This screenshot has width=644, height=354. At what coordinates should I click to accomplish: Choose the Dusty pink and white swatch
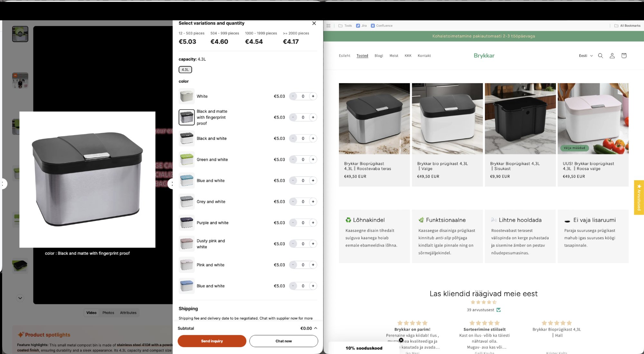pyautogui.click(x=186, y=244)
